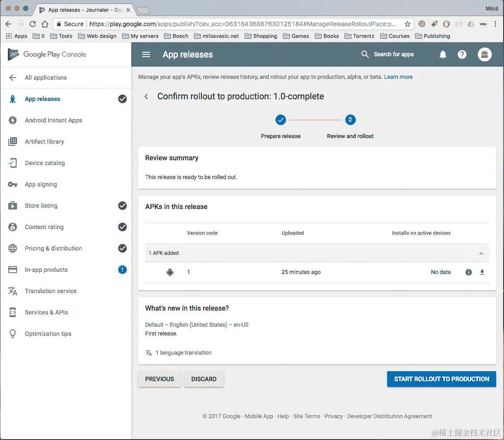This screenshot has width=504, height=440.
Task: Click the No data installs value
Action: (x=441, y=272)
